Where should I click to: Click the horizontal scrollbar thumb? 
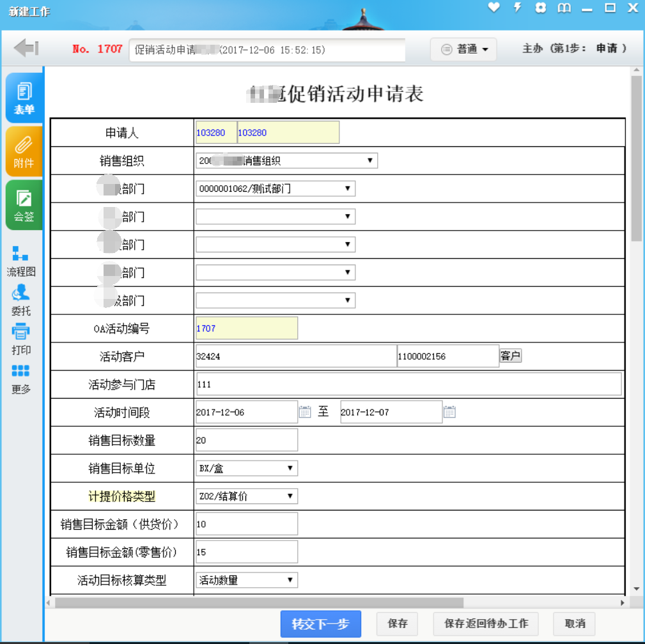tap(259, 602)
